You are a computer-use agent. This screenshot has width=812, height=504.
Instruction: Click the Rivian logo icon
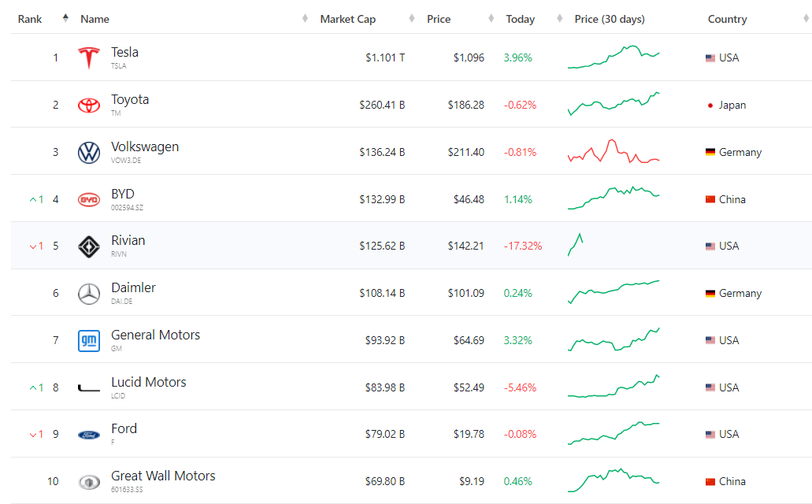(x=88, y=246)
